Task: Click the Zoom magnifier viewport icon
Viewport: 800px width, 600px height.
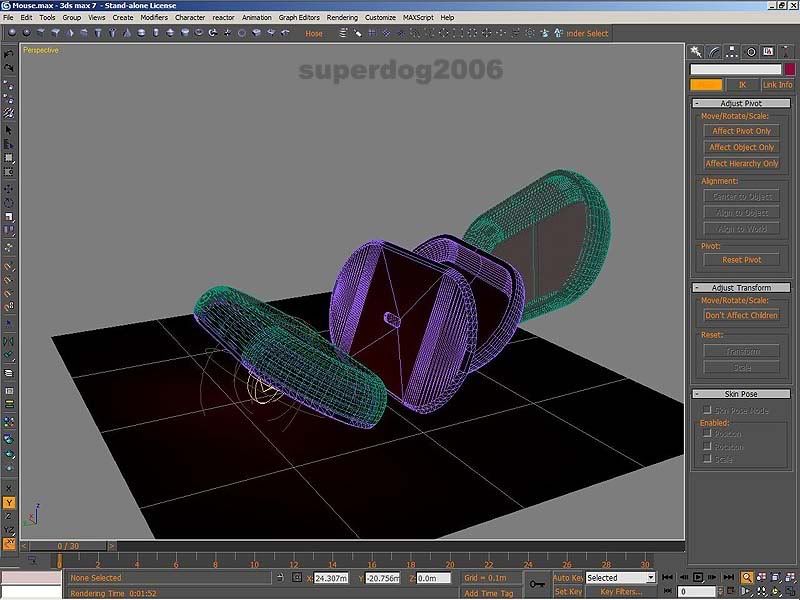Action: coord(747,578)
